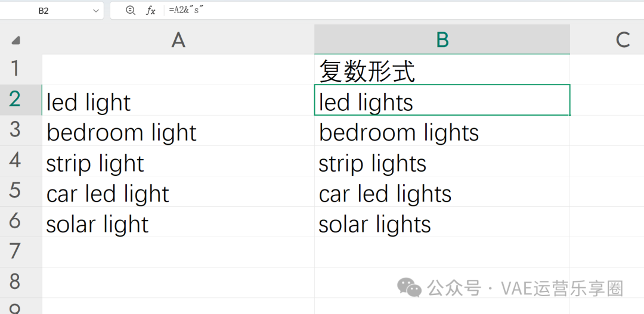Image resolution: width=644 pixels, height=314 pixels.
Task: Select the row 1 header
Action: point(16,69)
